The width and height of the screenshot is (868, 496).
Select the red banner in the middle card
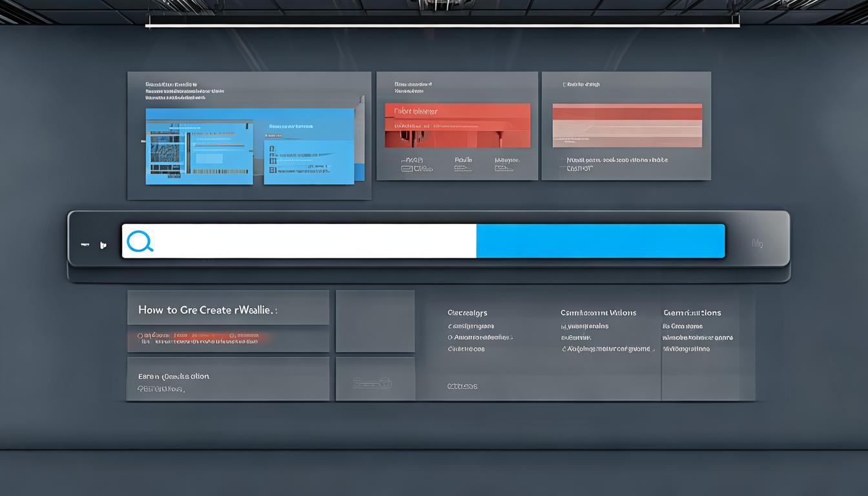tap(457, 125)
